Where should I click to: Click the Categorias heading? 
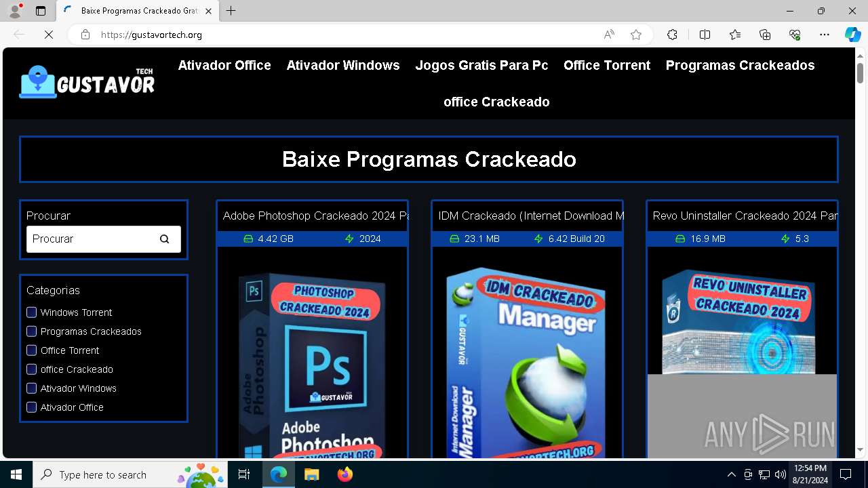click(x=53, y=290)
